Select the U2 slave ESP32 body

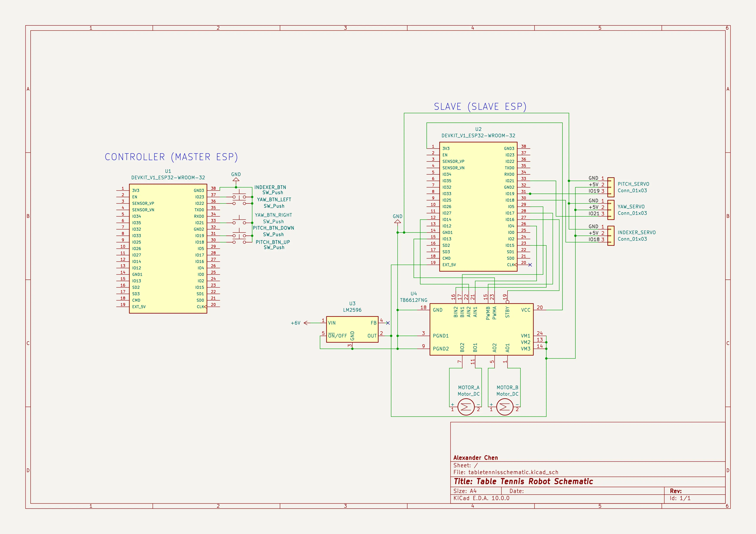point(478,207)
